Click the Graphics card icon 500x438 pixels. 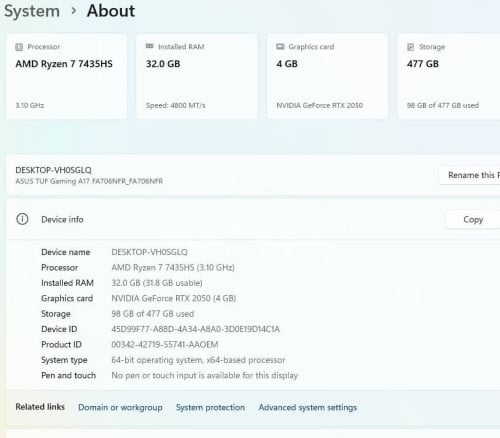point(280,46)
